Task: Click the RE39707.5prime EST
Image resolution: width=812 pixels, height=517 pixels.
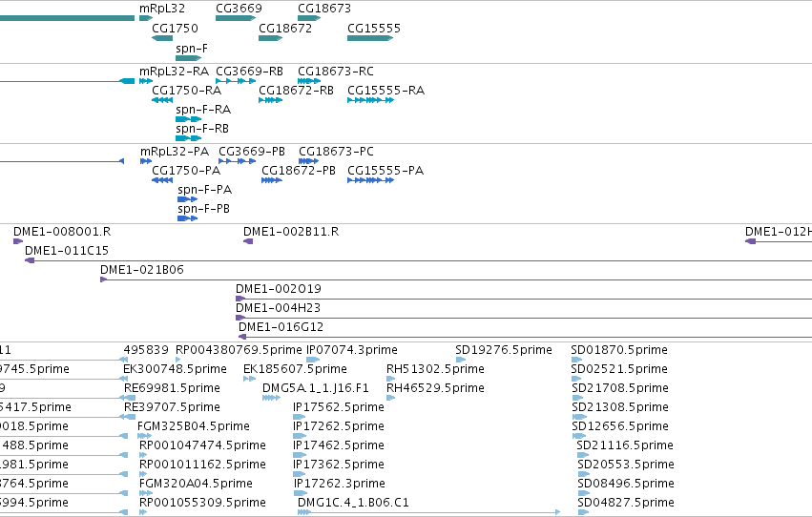Action: [x=130, y=417]
